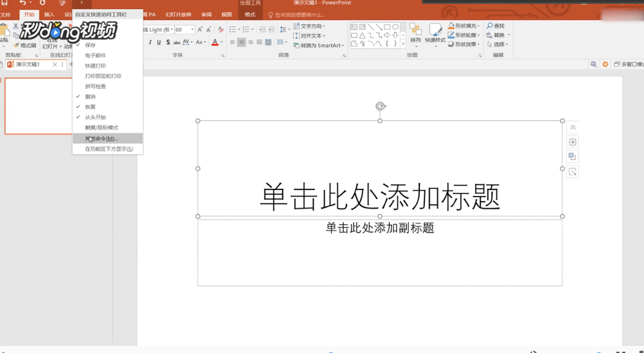Click the orange gear icon beside 多窗口模式
This screenshot has height=353, width=644.
click(605, 64)
